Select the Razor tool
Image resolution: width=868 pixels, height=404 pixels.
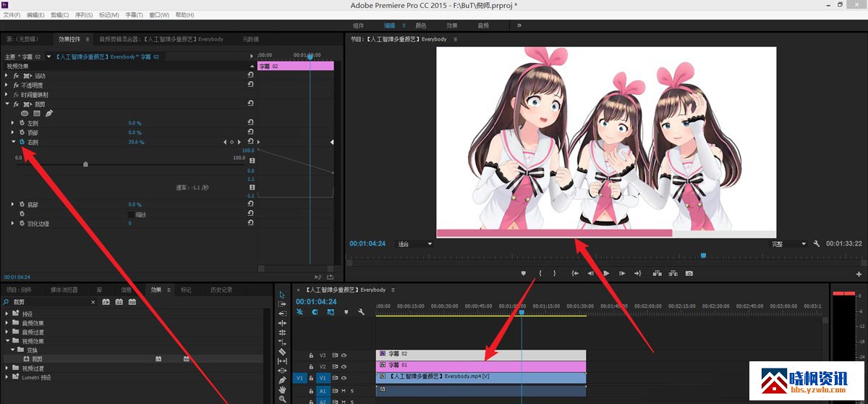click(x=282, y=352)
